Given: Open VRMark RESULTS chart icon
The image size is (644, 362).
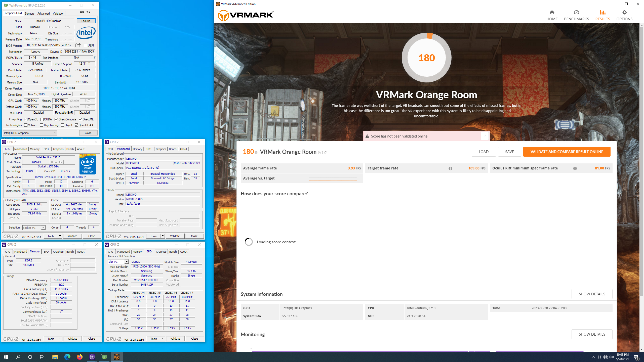Looking at the screenshot, I should (x=602, y=12).
